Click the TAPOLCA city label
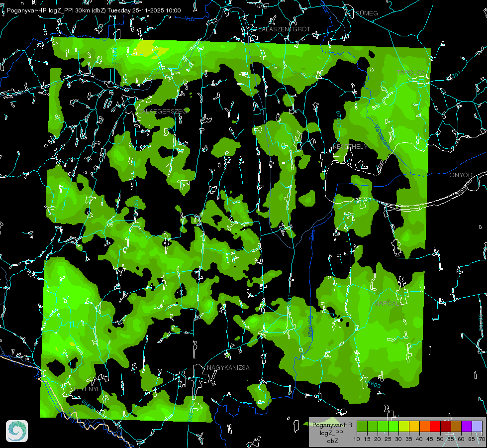Viewport: 487px width, 448px height. click(411, 73)
